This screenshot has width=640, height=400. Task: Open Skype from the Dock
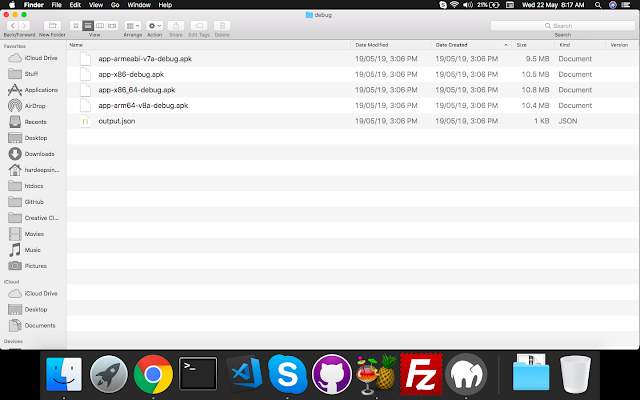(287, 374)
